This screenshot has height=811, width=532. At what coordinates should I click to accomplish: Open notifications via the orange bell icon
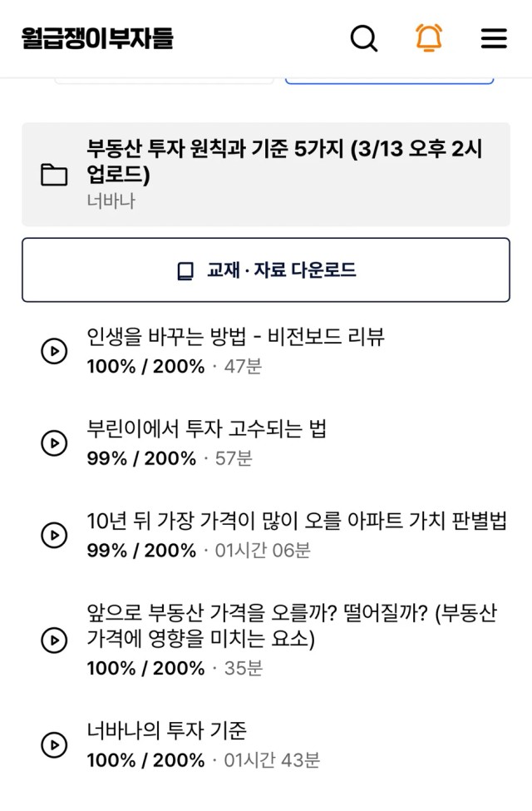click(x=429, y=37)
